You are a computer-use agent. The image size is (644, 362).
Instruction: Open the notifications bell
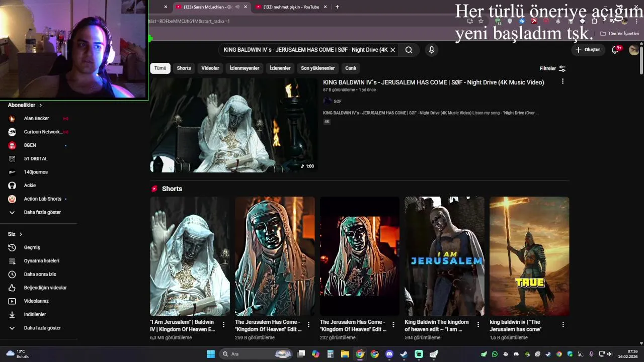(615, 50)
